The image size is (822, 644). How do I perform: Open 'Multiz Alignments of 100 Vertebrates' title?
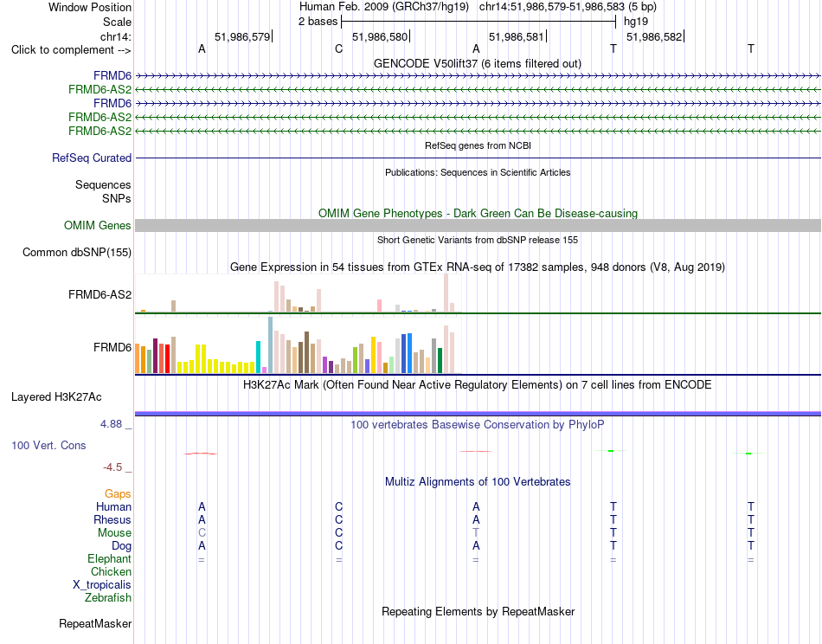pyautogui.click(x=478, y=482)
